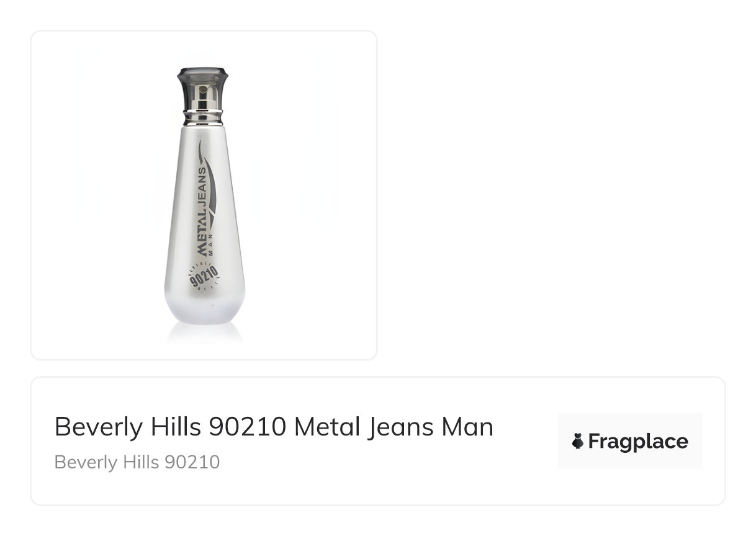Click the rounded base of the bottle
The height and width of the screenshot is (536, 756).
pos(204,310)
